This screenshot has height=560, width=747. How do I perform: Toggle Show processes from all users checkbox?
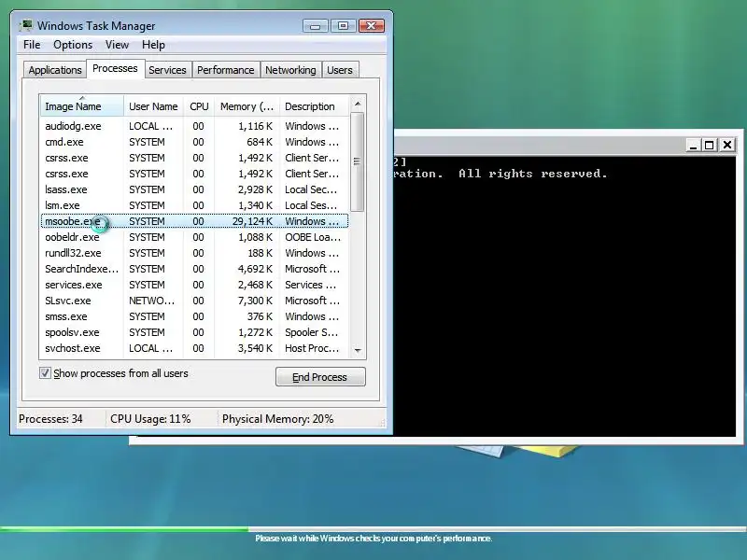(45, 372)
